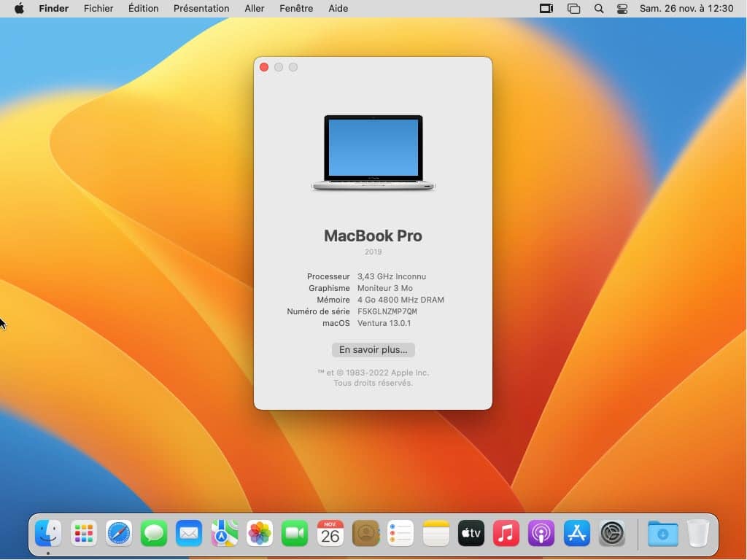Open the Fichier menu

pyautogui.click(x=98, y=9)
